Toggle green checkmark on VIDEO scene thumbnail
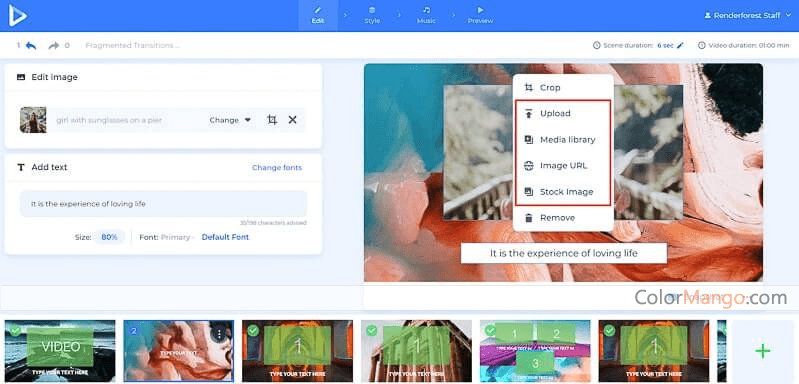The width and height of the screenshot is (799, 384). [15, 331]
